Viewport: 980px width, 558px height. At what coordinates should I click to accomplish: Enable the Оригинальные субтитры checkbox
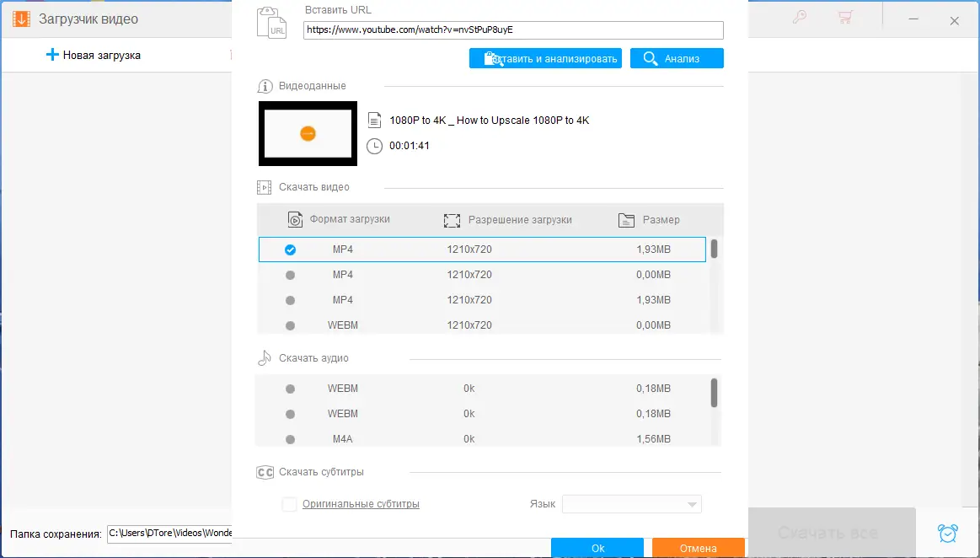tap(289, 503)
